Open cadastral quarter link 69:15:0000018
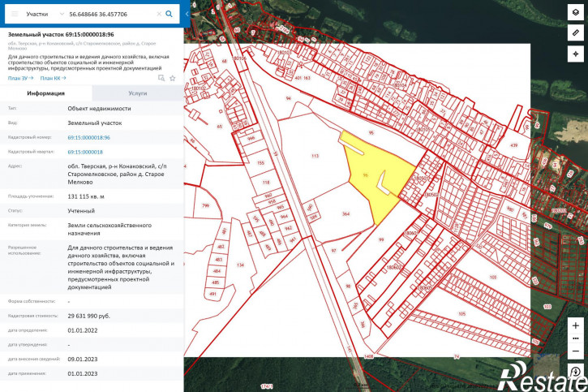 85,152
